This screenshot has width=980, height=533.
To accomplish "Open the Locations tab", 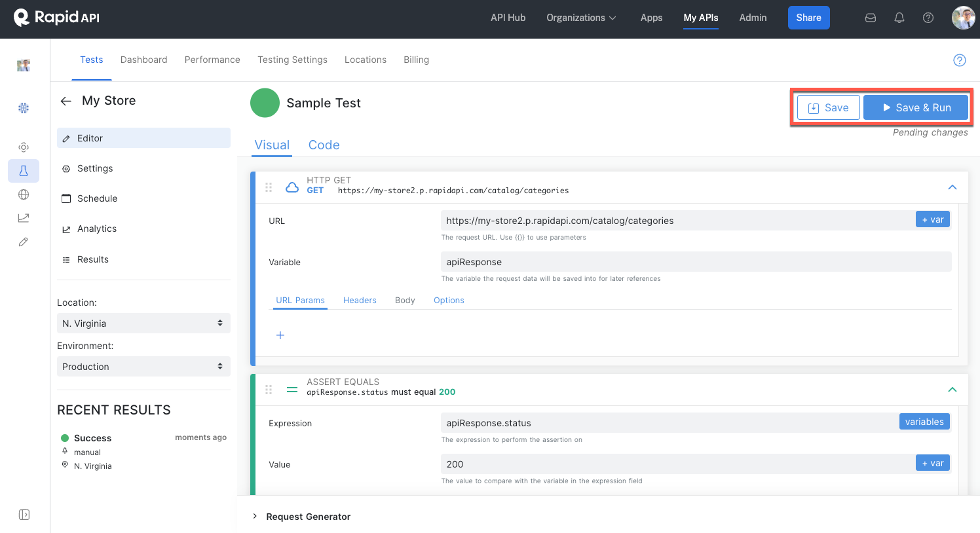I will pos(366,60).
